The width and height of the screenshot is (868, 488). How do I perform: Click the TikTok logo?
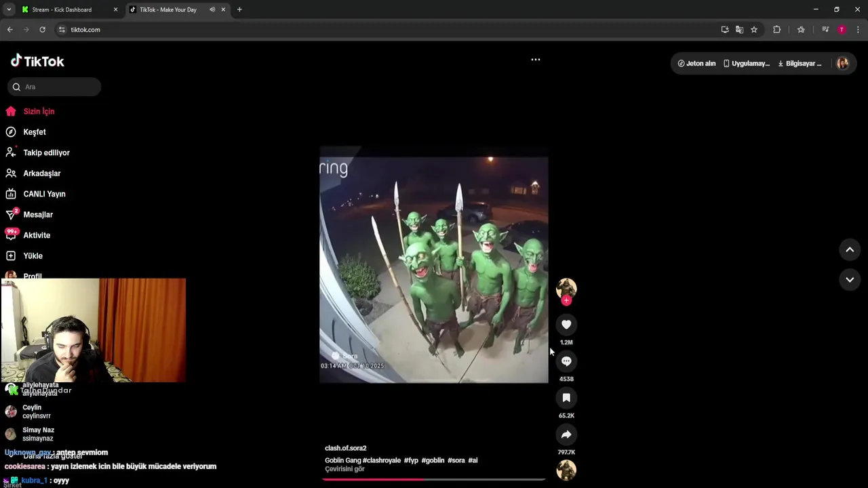(37, 61)
